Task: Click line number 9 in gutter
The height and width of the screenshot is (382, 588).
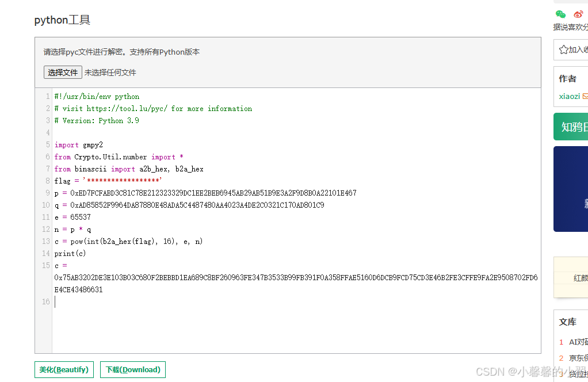Action: pyautogui.click(x=47, y=193)
